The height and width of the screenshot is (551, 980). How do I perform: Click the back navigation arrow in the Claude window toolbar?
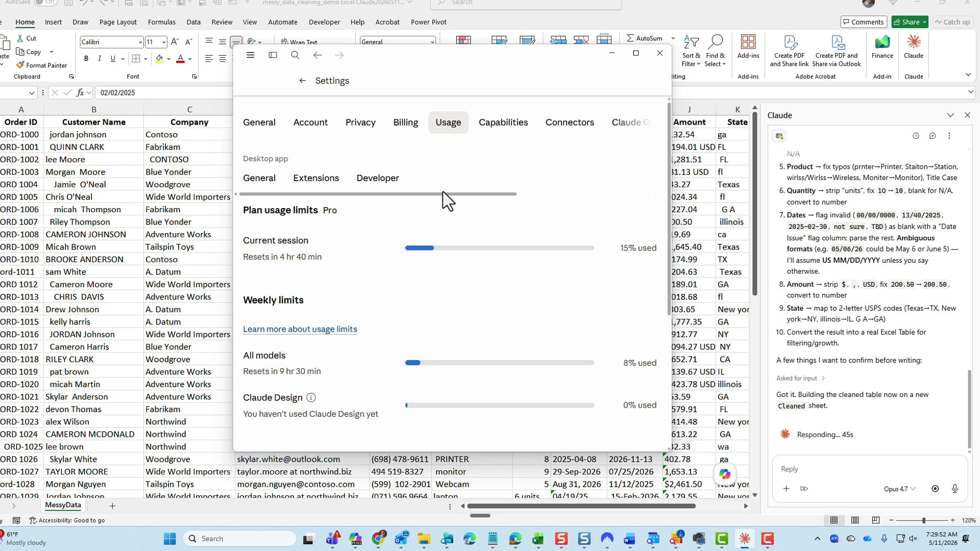pos(317,55)
